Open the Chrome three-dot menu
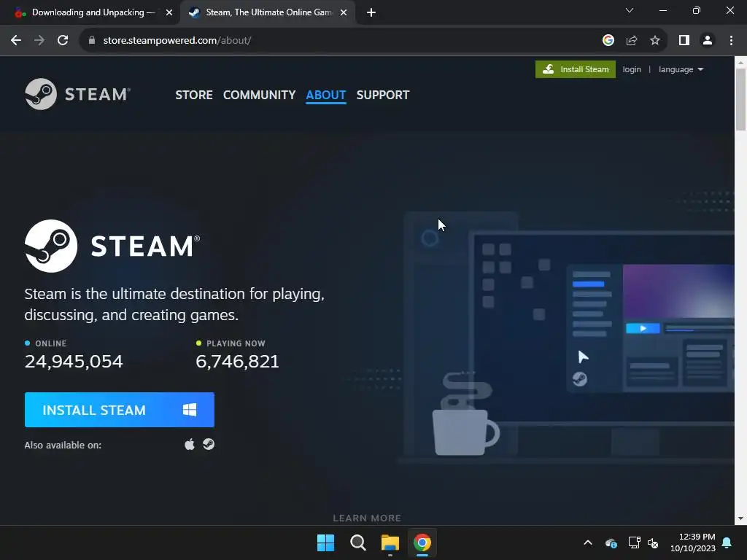Image resolution: width=747 pixels, height=560 pixels. click(731, 41)
